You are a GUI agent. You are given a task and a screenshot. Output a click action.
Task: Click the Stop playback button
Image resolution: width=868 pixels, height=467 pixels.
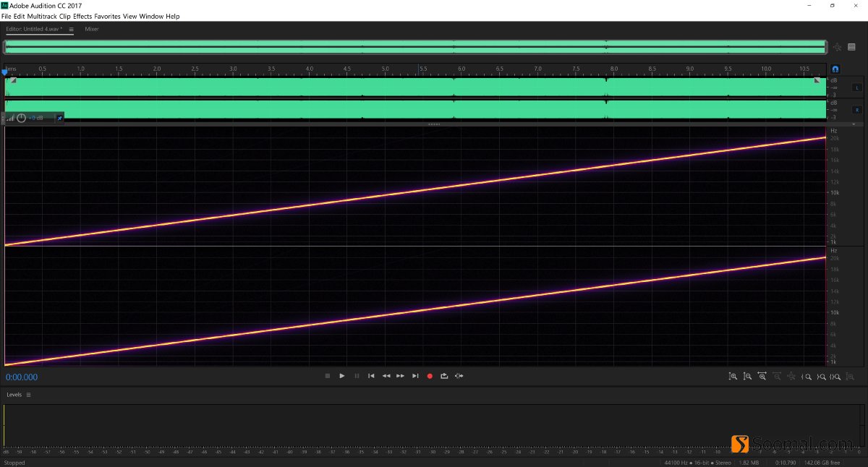click(327, 376)
